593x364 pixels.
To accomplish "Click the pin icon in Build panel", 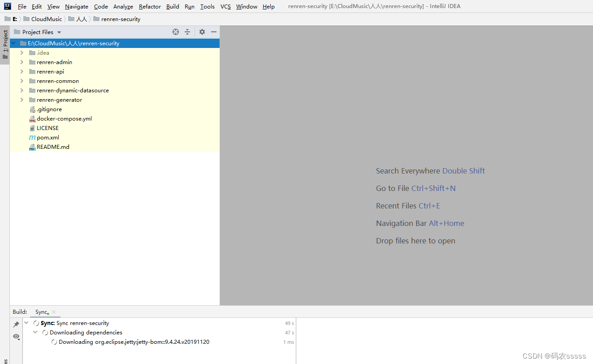I will [x=16, y=324].
